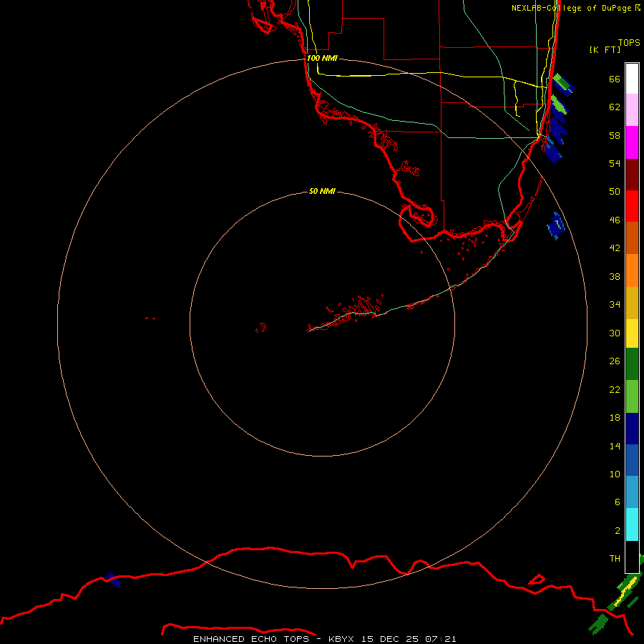This screenshot has height=644, width=644.
Task: Click the steel light-blue legend swatch
Action: pos(632,492)
